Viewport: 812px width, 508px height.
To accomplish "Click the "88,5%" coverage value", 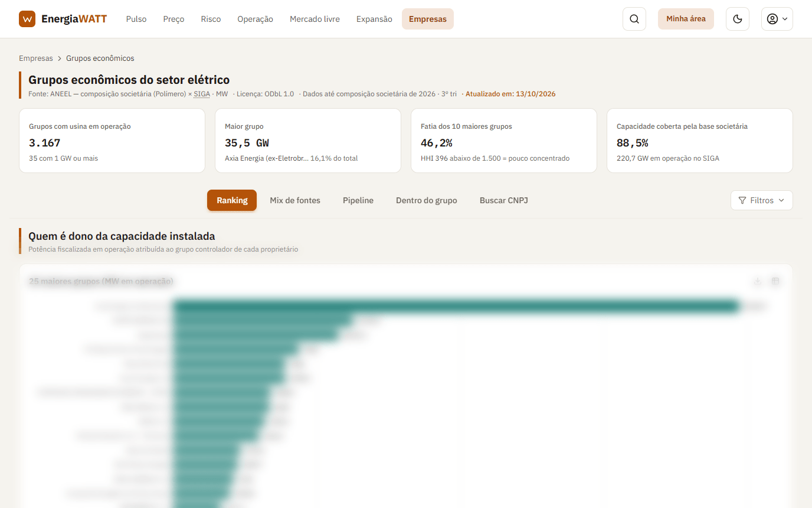I will [633, 143].
